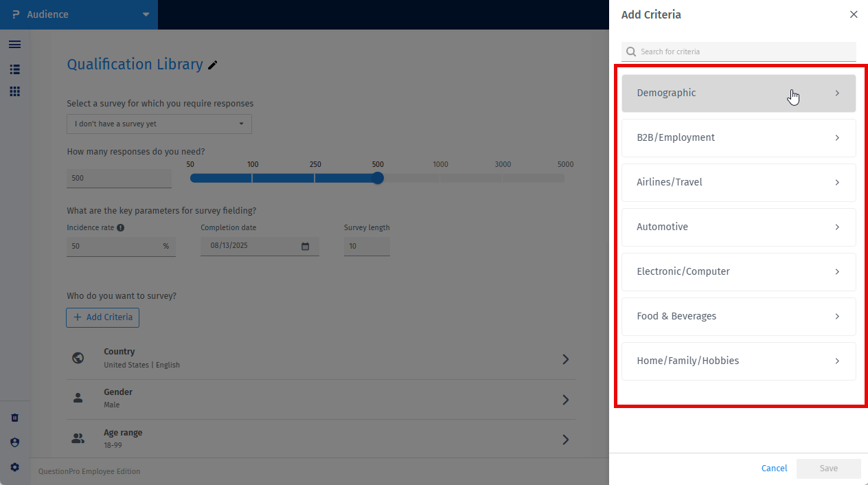The width and height of the screenshot is (868, 485).
Task: Click the 5000 slider label
Action: pos(565,164)
